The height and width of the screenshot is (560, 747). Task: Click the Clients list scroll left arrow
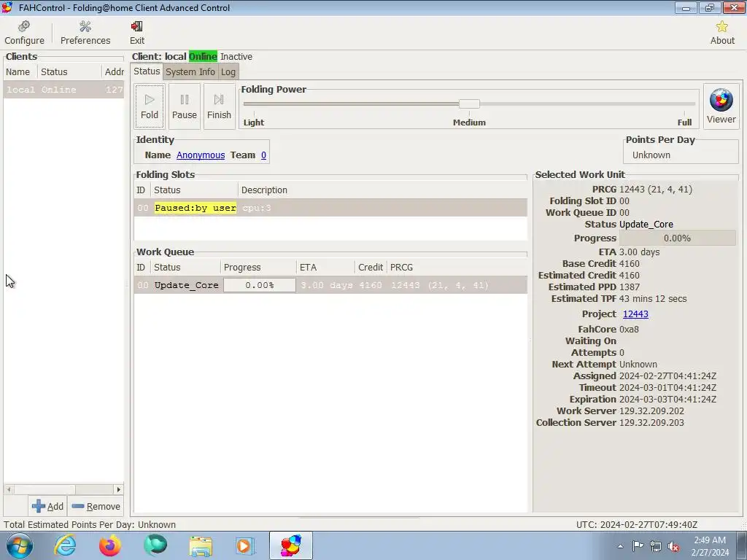tap(9, 489)
